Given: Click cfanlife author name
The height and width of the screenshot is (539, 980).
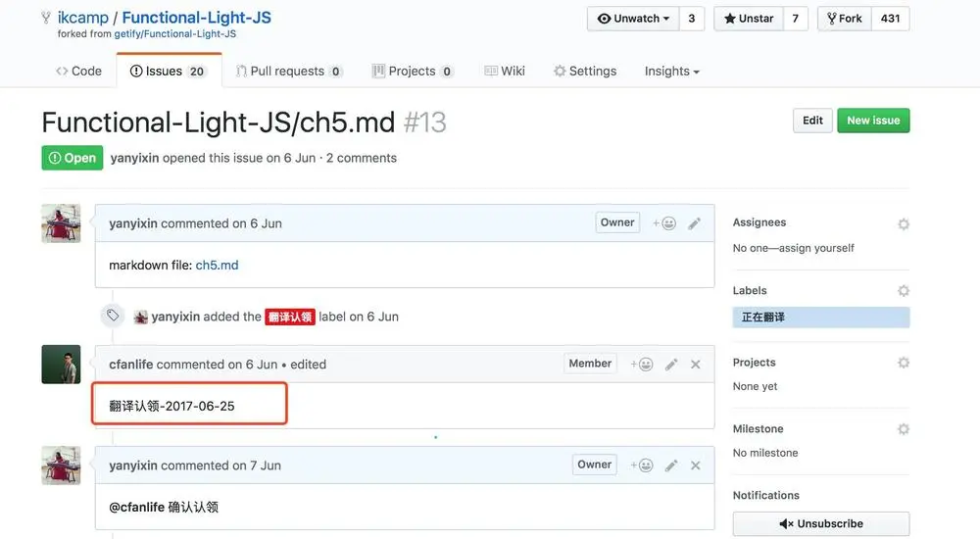Looking at the screenshot, I should tap(130, 364).
